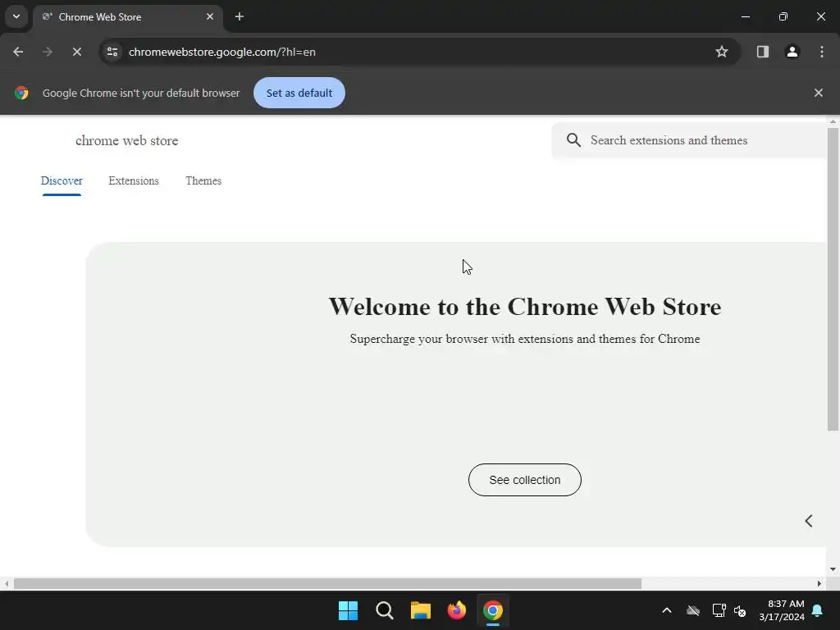
Task: Focus the Search extensions and themes field
Action: click(689, 140)
